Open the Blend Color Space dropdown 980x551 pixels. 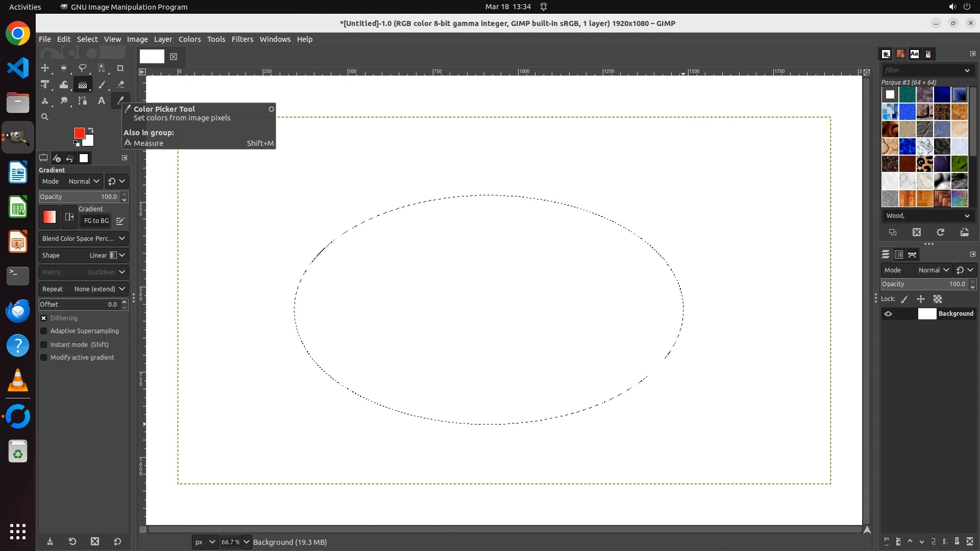point(83,238)
